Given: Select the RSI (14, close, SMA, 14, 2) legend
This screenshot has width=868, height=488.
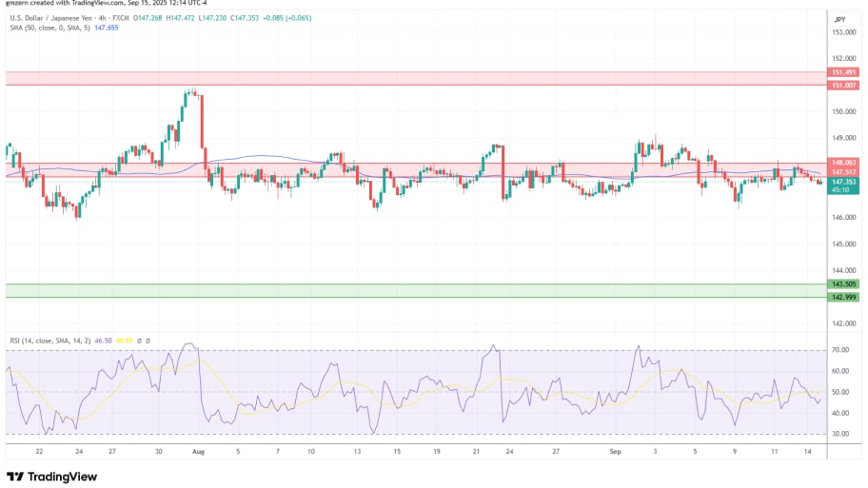Looking at the screenshot, I should coord(49,341).
